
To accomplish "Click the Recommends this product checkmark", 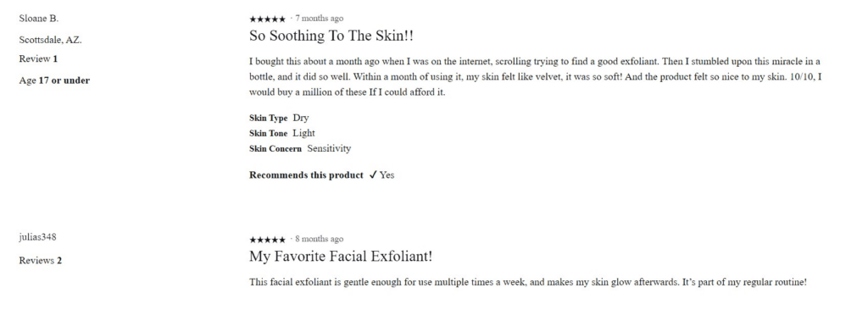I will [x=373, y=174].
